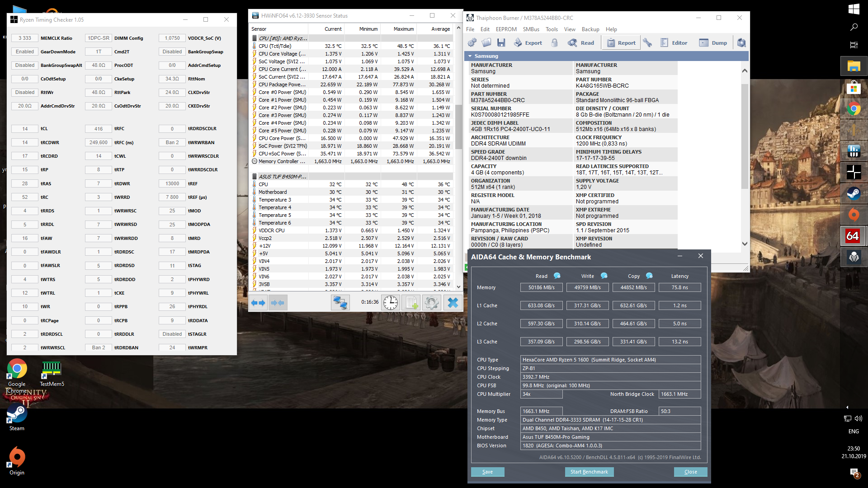Click Save in AIDA64 benchmark window
Screen dimensions: 868x488
[487, 472]
